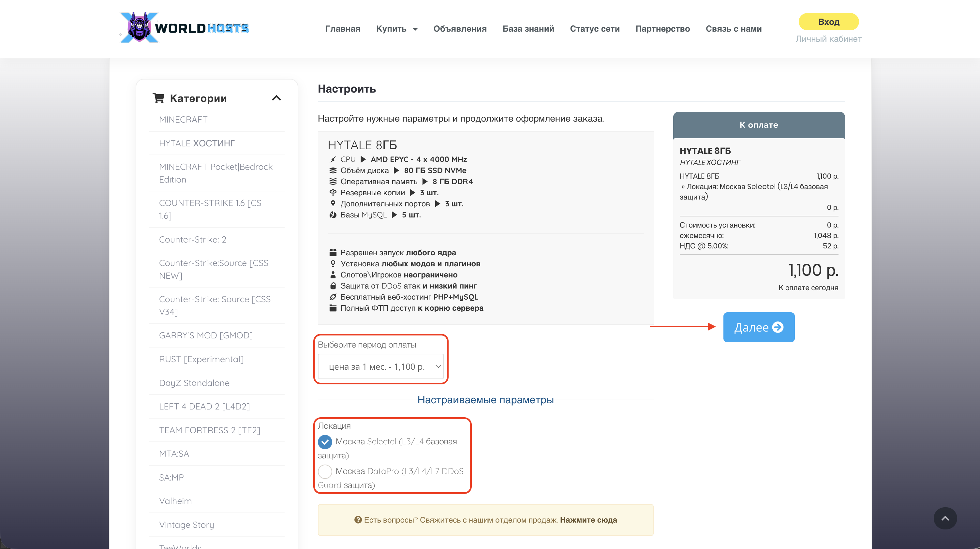This screenshot has width=980, height=549.
Task: Open the База знаний menu item
Action: click(x=528, y=29)
